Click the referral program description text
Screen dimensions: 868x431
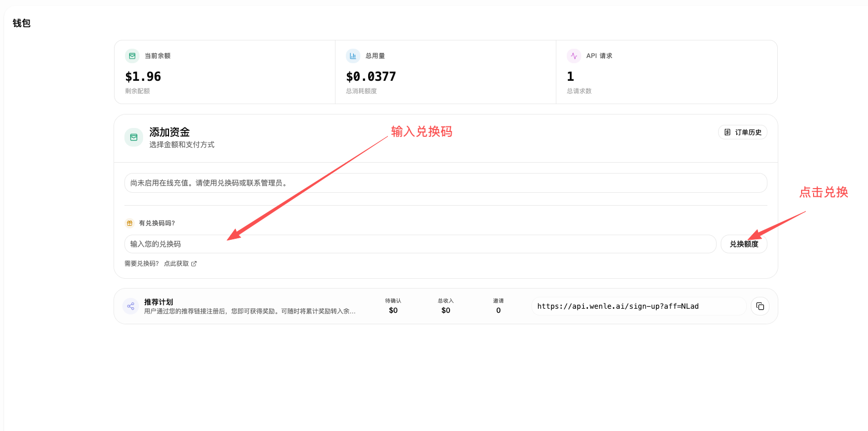point(250,311)
